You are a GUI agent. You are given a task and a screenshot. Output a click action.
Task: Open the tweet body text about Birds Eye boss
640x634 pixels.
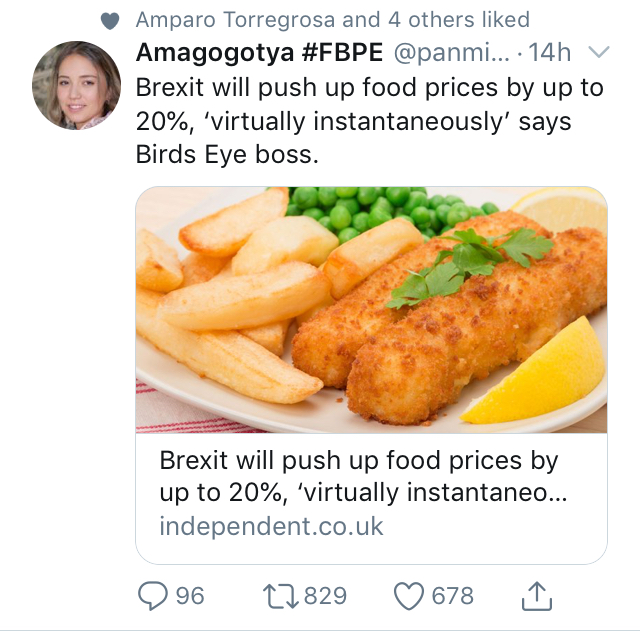point(369,122)
